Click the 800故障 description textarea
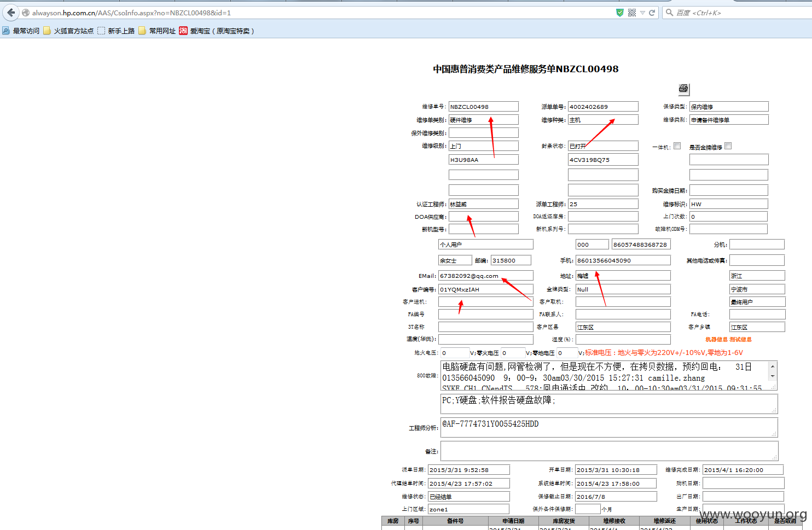 [x=609, y=375]
